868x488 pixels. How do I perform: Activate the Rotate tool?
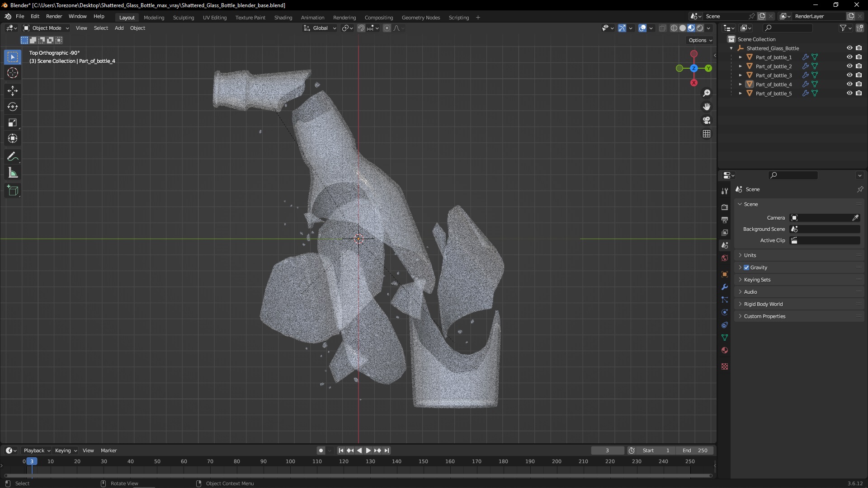13,107
